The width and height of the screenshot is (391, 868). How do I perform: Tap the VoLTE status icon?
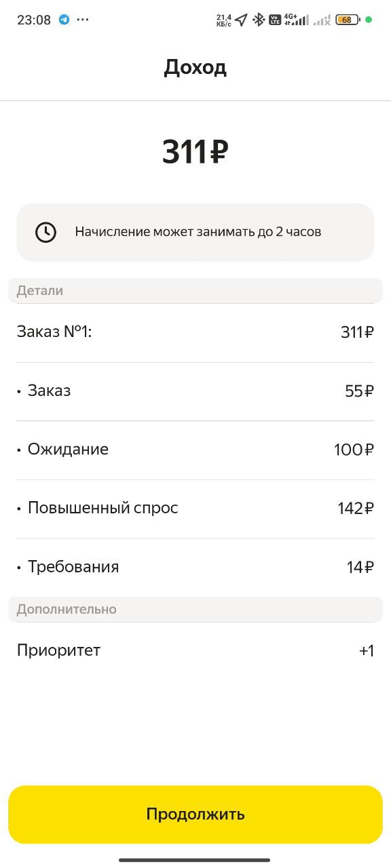(x=275, y=20)
